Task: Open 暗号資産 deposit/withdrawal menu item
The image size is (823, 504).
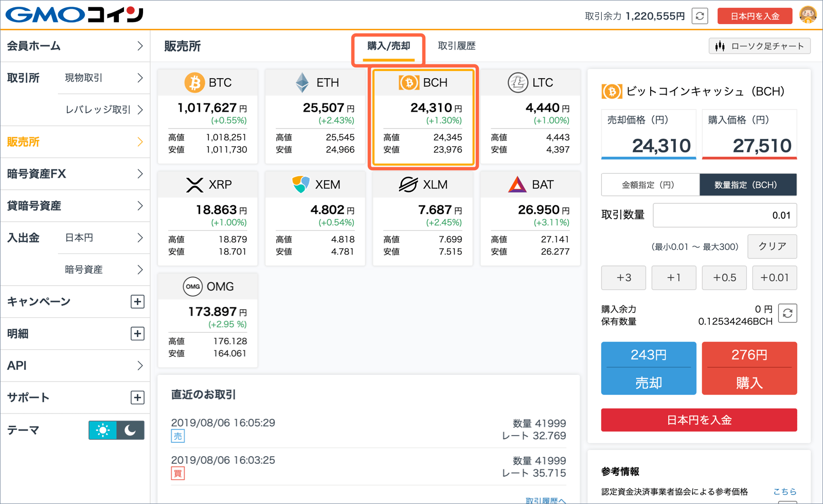Action: 104,269
